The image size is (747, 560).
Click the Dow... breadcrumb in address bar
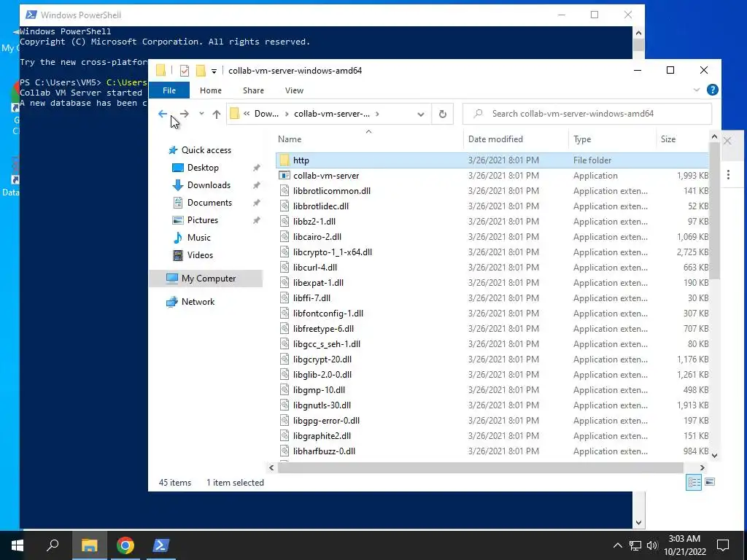tap(266, 114)
